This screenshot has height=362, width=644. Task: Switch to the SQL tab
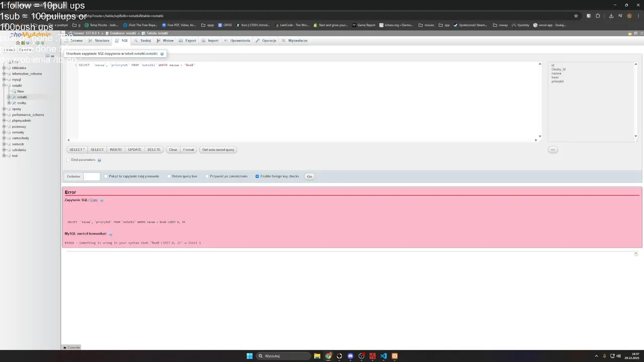[122, 40]
